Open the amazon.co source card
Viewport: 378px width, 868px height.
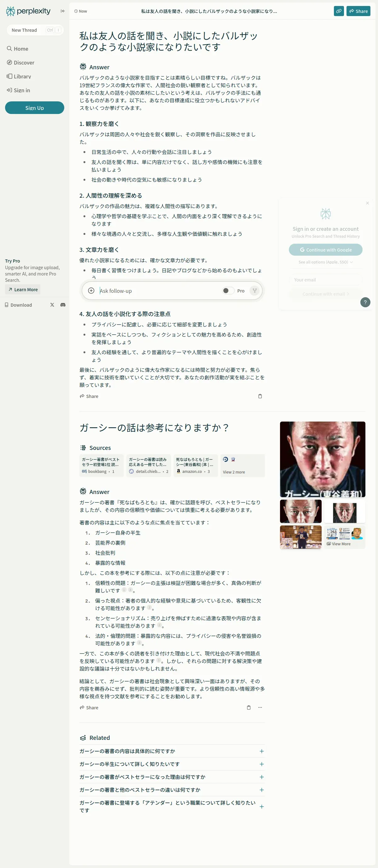(196, 466)
